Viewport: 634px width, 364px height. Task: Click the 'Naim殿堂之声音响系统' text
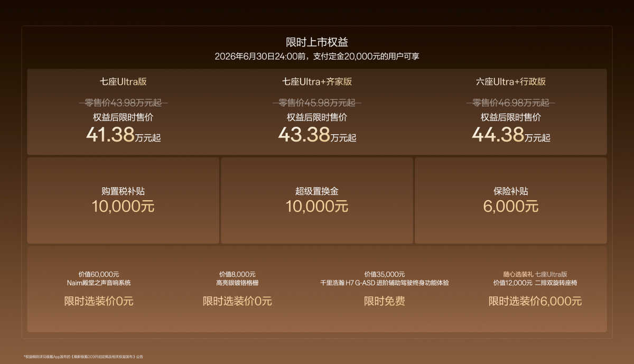click(x=99, y=283)
